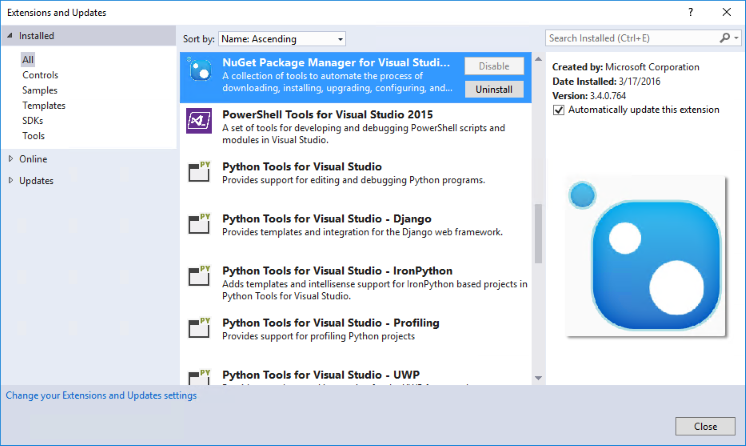Image resolution: width=746 pixels, height=446 pixels.
Task: Select Python Tools for Visual Studio - Django title
Action: (327, 219)
